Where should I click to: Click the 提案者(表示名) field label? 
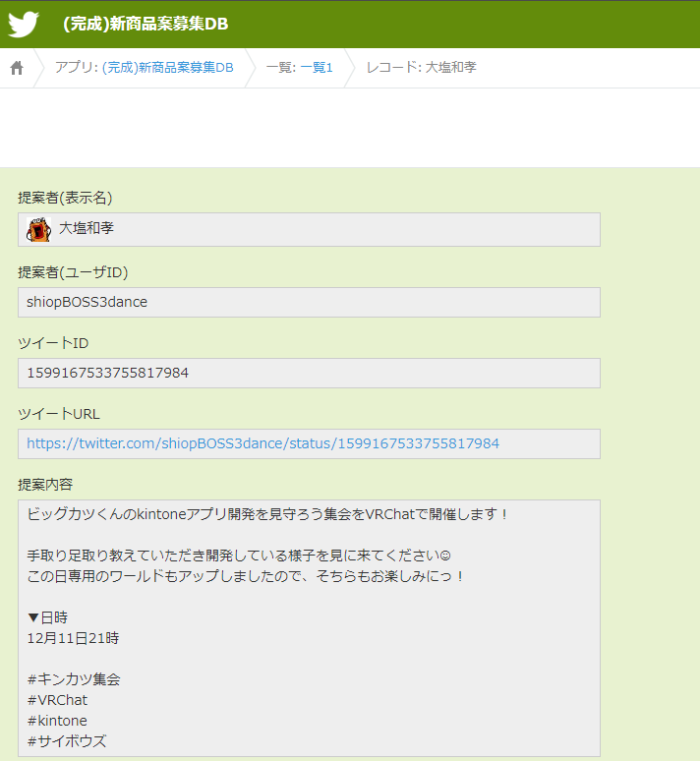click(65, 198)
